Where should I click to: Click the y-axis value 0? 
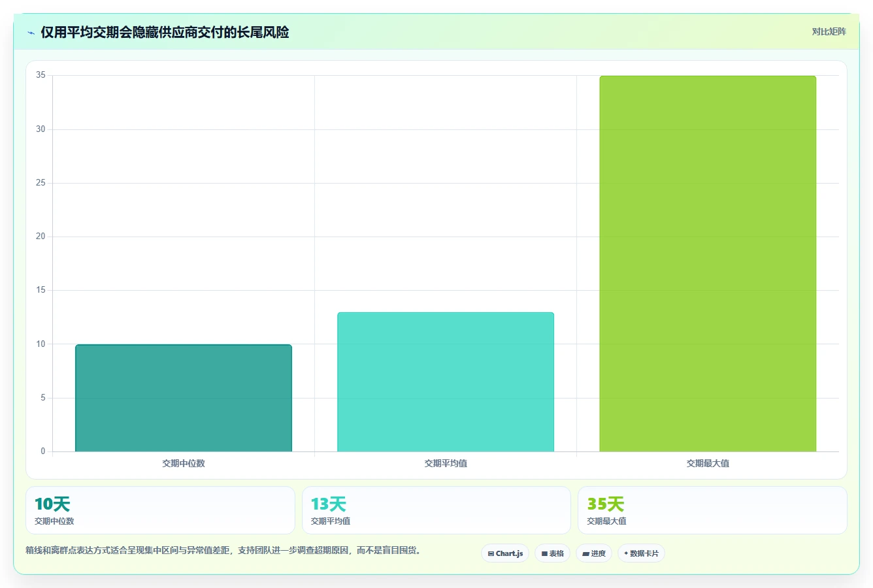point(43,451)
